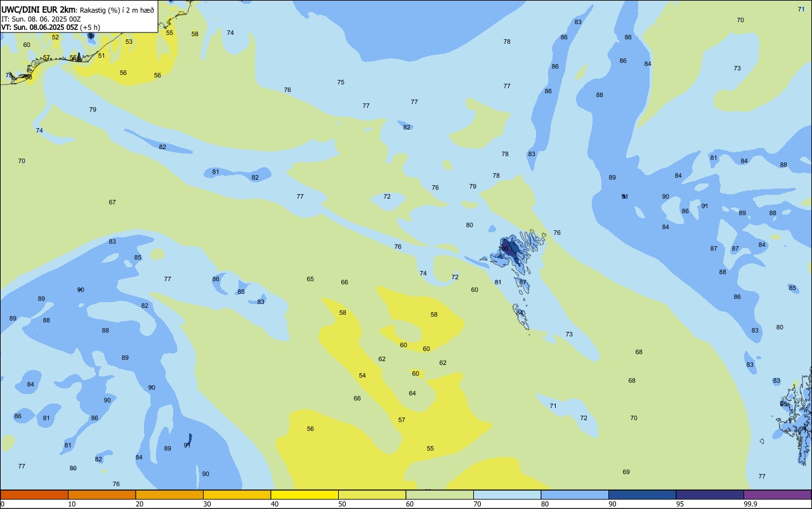The width and height of the screenshot is (812, 509).
Task: Select the orange 10–20 color scale segment
Action: pos(101,494)
